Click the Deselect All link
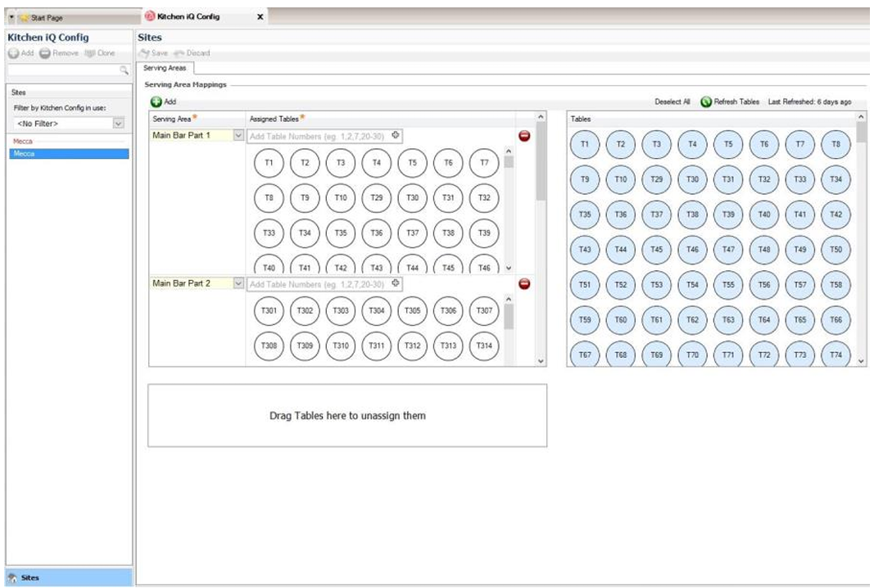Image resolution: width=874 pixels, height=588 pixels. [x=672, y=102]
